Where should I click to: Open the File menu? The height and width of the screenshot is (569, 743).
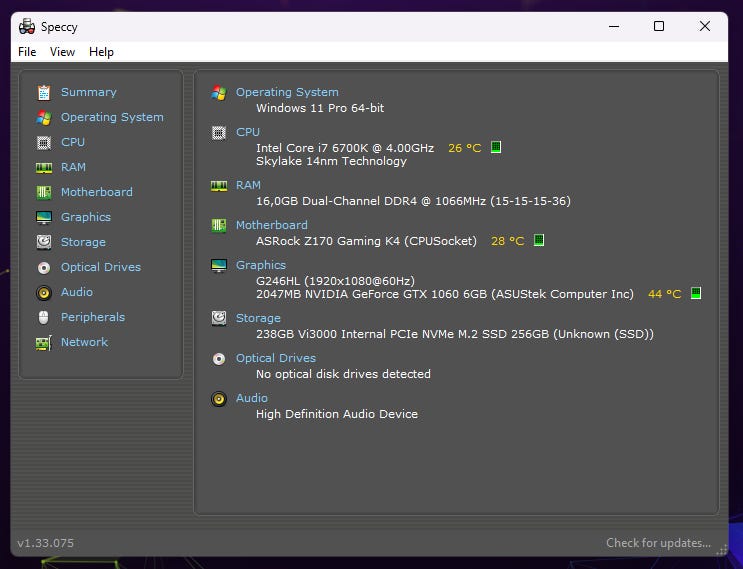27,52
